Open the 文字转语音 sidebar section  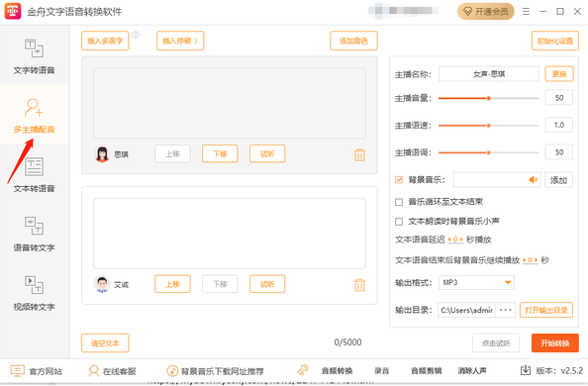pyautogui.click(x=34, y=55)
